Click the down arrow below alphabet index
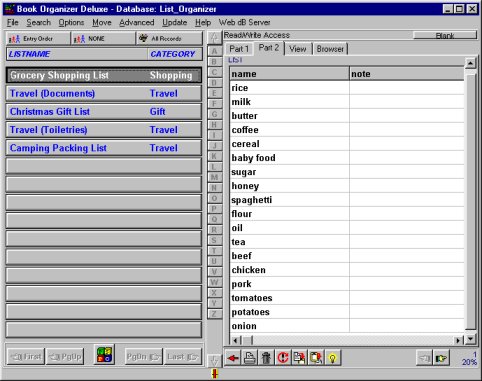This screenshot has height=381, width=482. [x=214, y=360]
